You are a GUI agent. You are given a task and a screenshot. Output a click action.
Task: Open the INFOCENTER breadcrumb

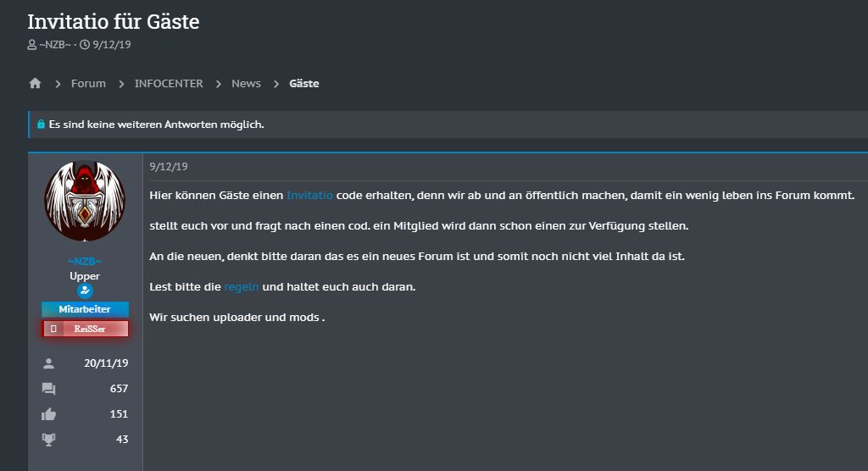coord(169,84)
